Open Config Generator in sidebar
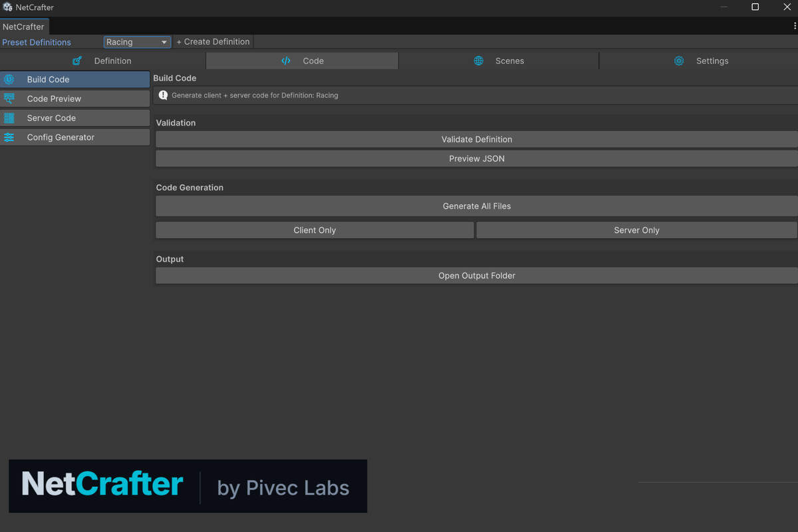Viewport: 798px width, 532px height. point(75,137)
